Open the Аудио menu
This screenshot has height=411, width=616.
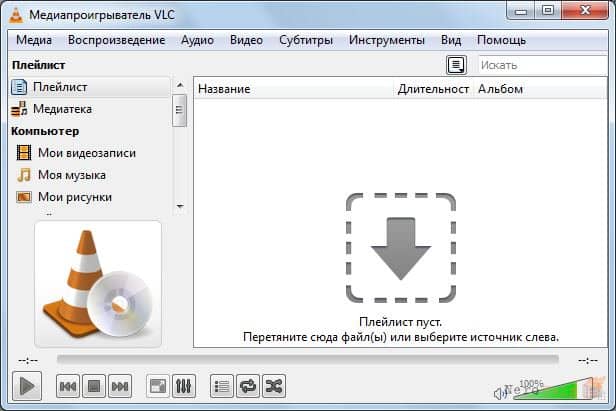tap(197, 40)
